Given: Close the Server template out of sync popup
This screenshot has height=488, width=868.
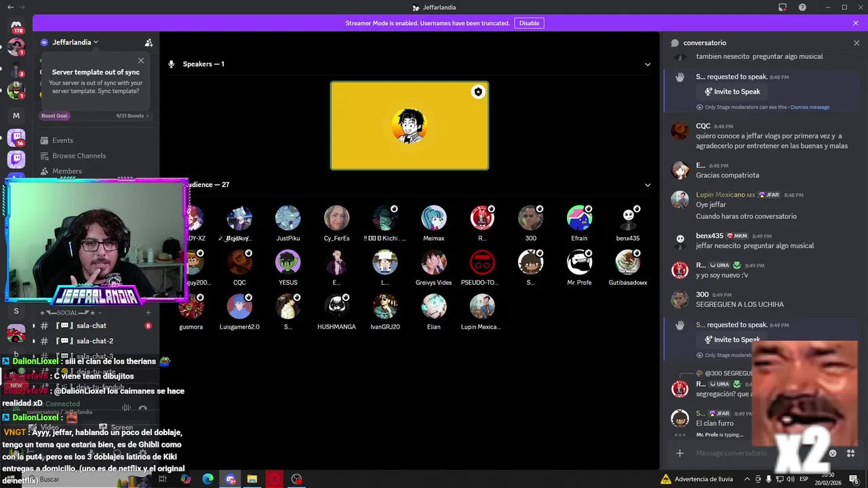Looking at the screenshot, I should pos(141,61).
